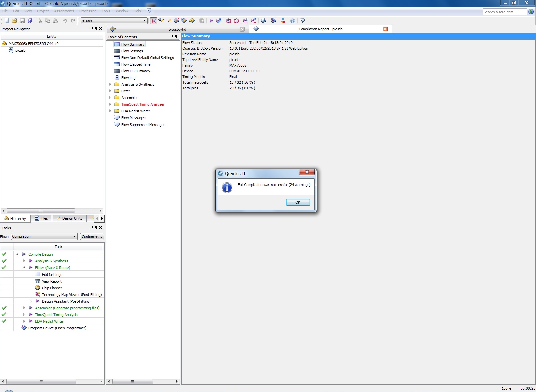The height and width of the screenshot is (392, 537).
Task: Expand the TimeQuest Timing Analysis task
Action: click(24, 315)
